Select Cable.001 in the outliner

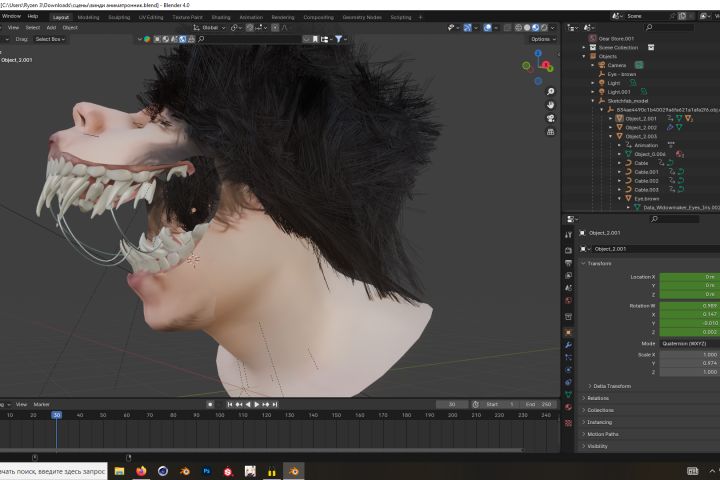pyautogui.click(x=648, y=171)
